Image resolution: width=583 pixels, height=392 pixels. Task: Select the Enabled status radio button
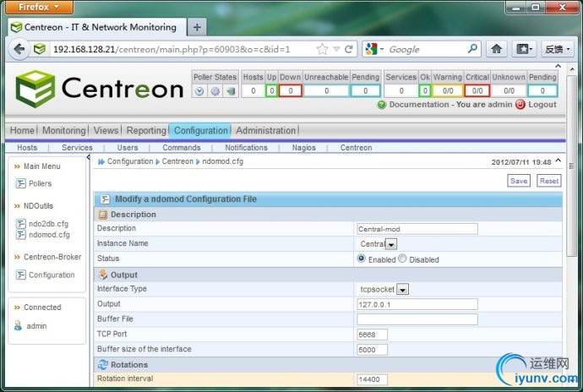click(361, 259)
